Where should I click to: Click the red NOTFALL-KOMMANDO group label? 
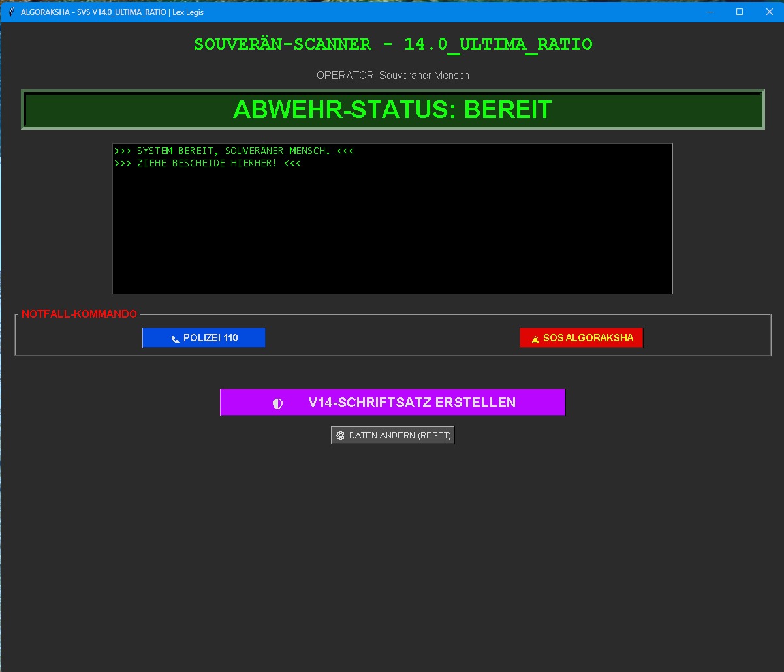click(79, 314)
